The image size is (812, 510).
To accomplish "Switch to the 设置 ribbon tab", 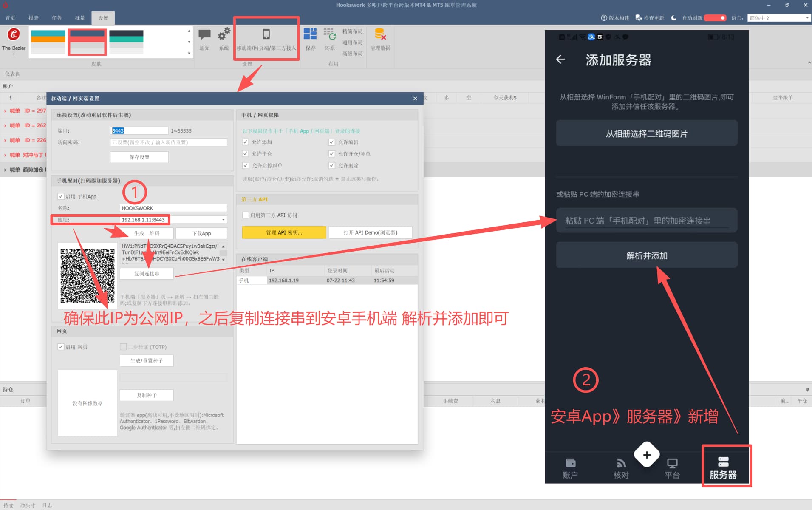I will click(x=103, y=18).
